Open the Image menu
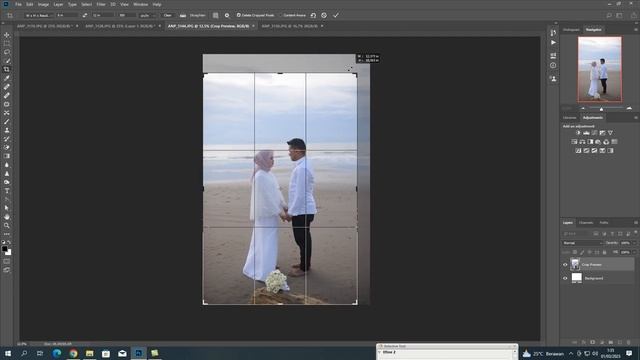This screenshot has height=360, width=640. coord(43,4)
